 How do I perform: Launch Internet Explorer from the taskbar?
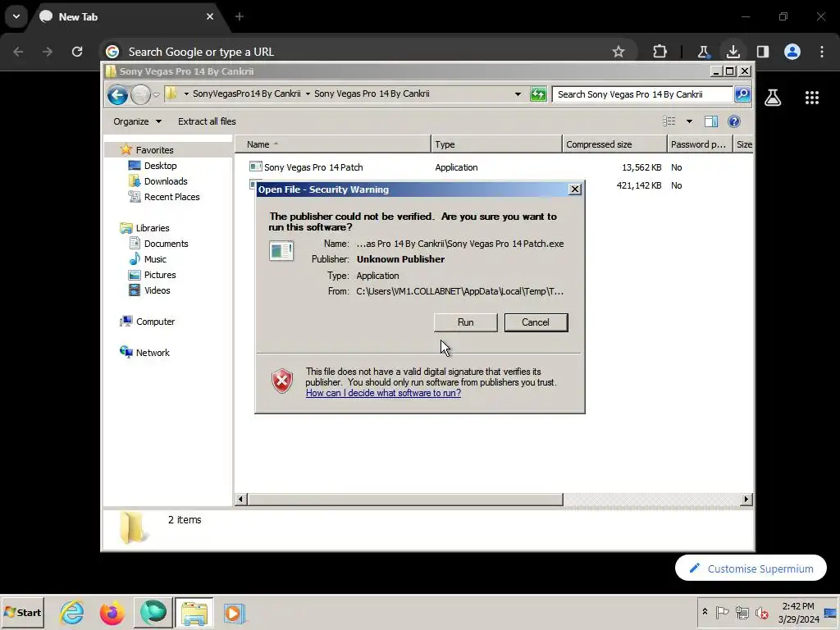[72, 612]
